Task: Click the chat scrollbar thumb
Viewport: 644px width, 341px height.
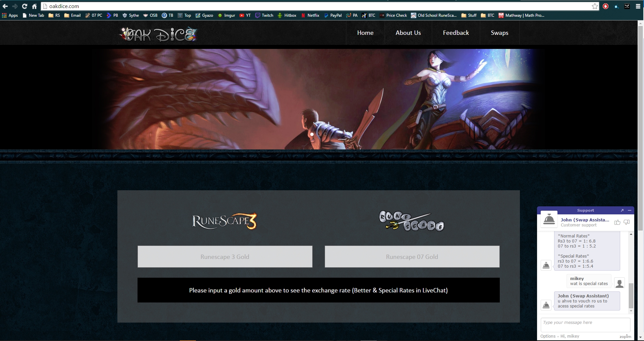Action: (x=631, y=295)
